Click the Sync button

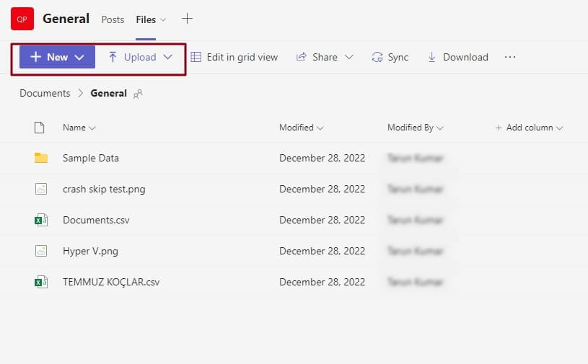click(x=390, y=57)
